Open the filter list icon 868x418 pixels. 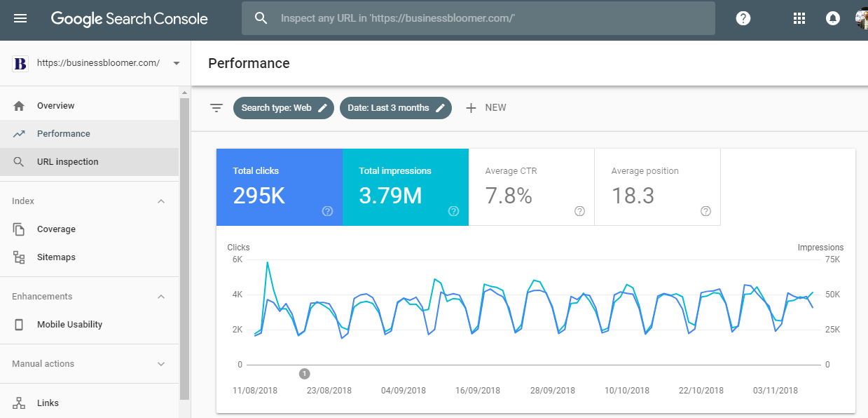216,108
